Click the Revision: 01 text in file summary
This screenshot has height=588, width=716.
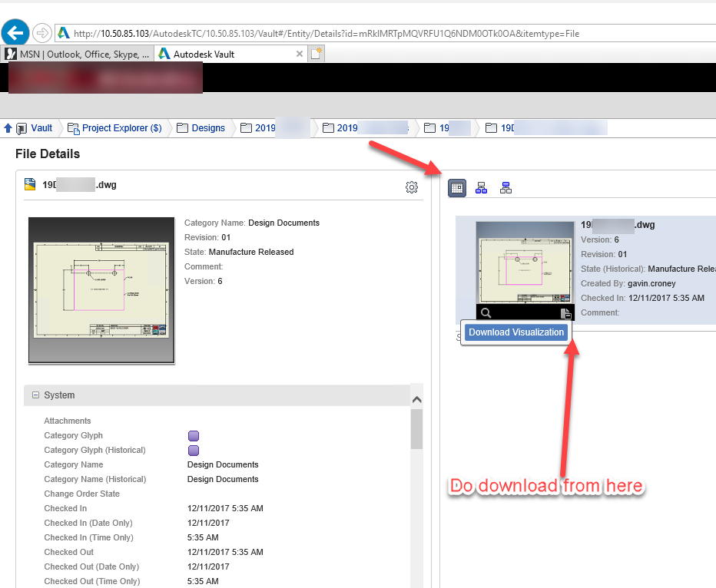tap(207, 237)
